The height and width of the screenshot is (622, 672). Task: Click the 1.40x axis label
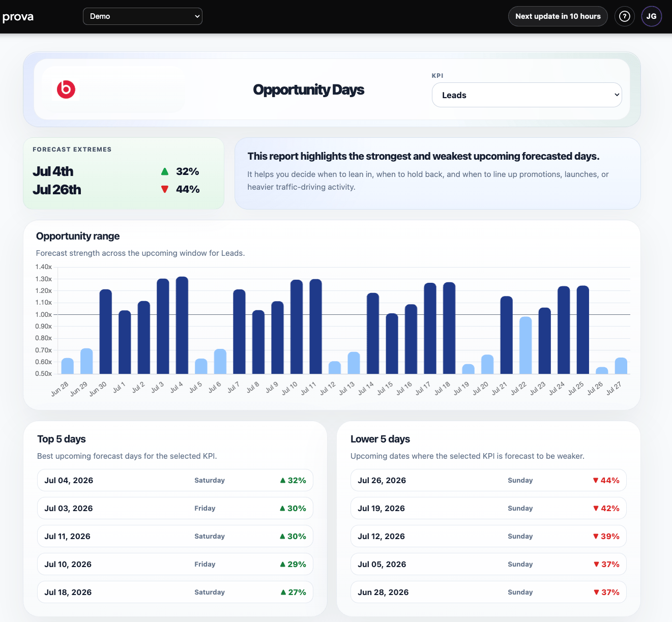click(x=43, y=267)
